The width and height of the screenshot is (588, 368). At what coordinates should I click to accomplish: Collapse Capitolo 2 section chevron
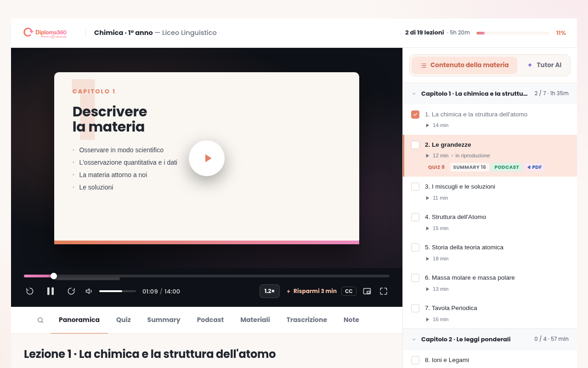pos(414,339)
